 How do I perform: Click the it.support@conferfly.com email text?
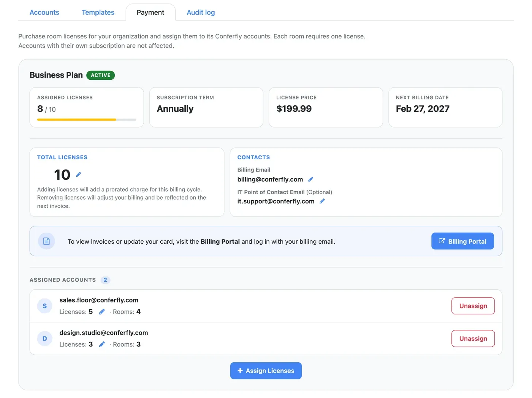click(x=276, y=201)
